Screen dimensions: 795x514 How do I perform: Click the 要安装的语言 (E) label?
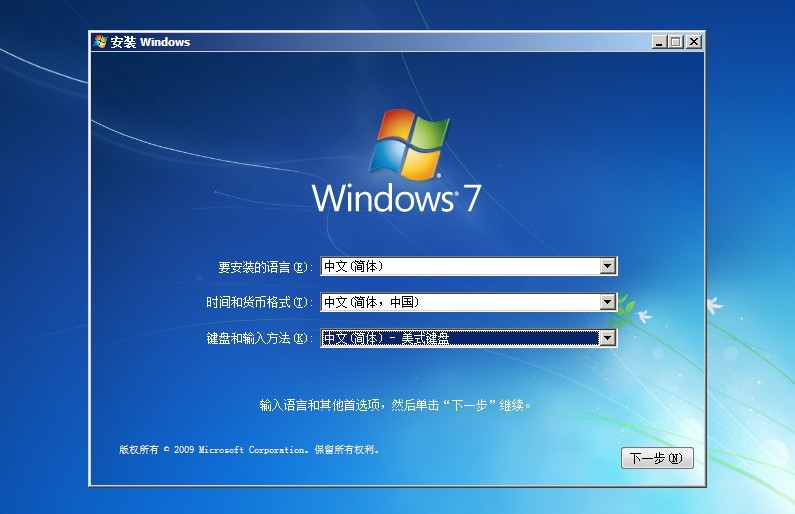(x=265, y=267)
